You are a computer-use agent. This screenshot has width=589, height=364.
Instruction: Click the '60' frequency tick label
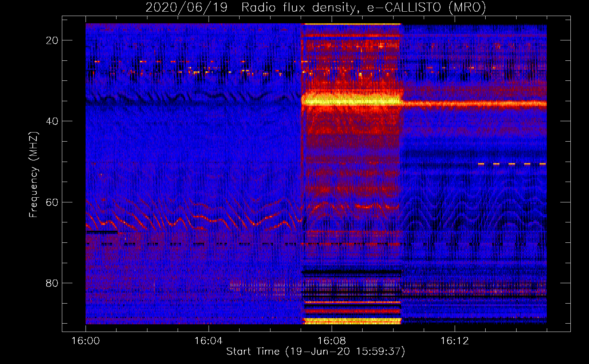52,202
